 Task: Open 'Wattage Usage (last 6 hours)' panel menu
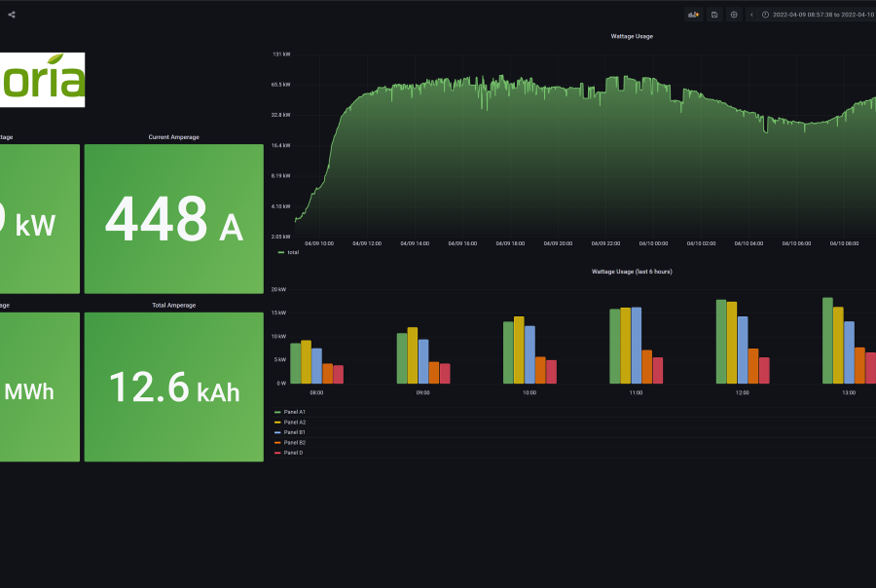pos(631,272)
